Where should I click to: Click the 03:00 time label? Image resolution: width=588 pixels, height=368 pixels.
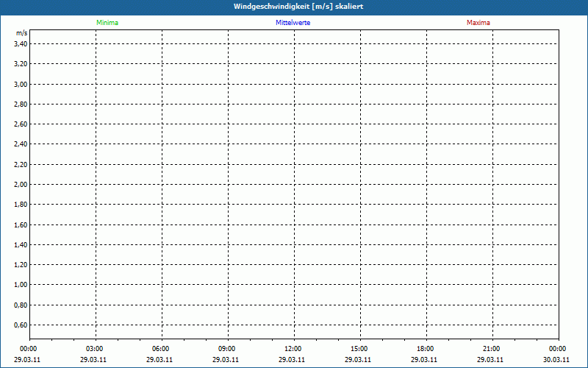(95, 349)
